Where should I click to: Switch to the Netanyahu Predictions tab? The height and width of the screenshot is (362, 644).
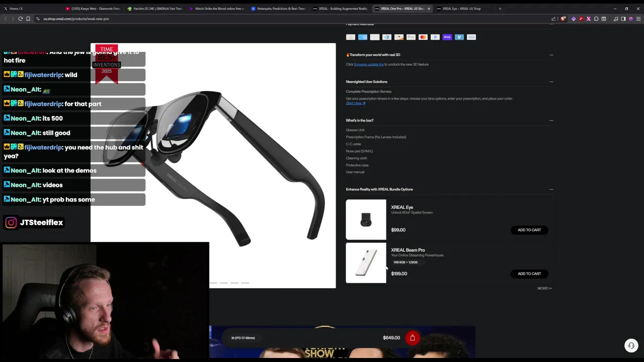click(x=278, y=9)
